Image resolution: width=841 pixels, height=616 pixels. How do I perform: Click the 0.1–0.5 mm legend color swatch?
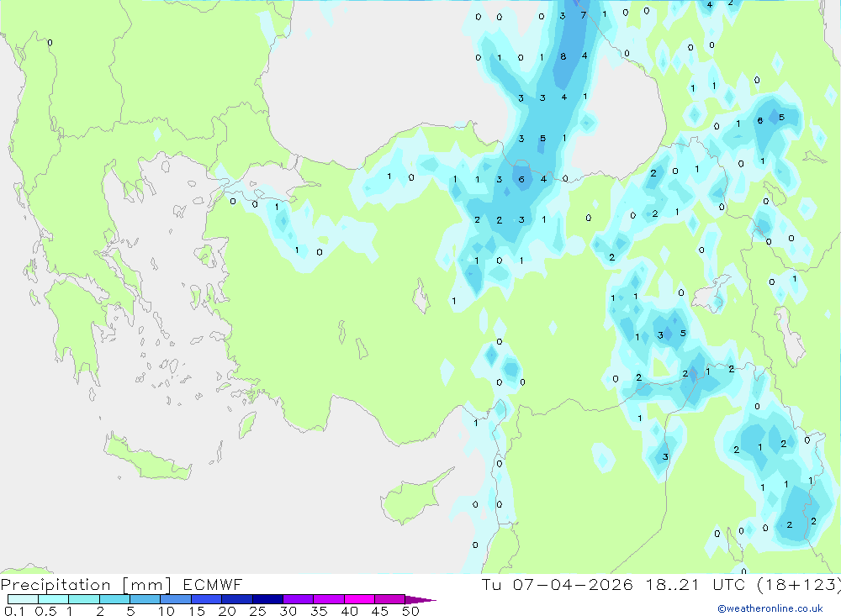pos(23,599)
